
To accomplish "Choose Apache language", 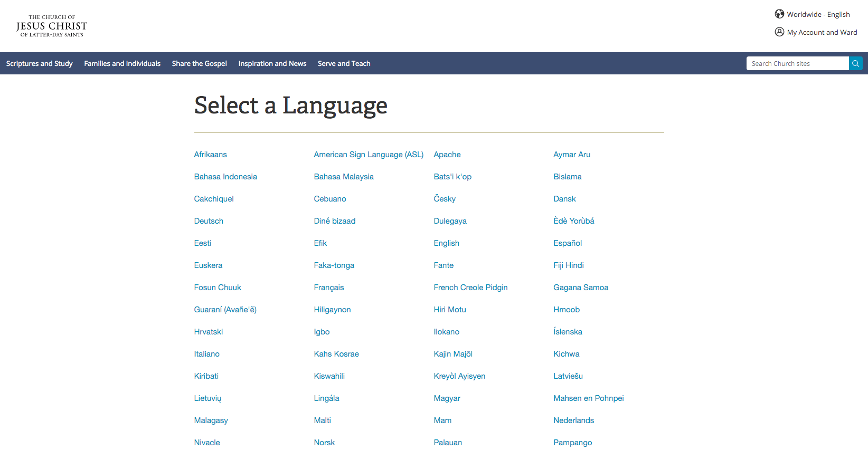I will [x=447, y=155].
